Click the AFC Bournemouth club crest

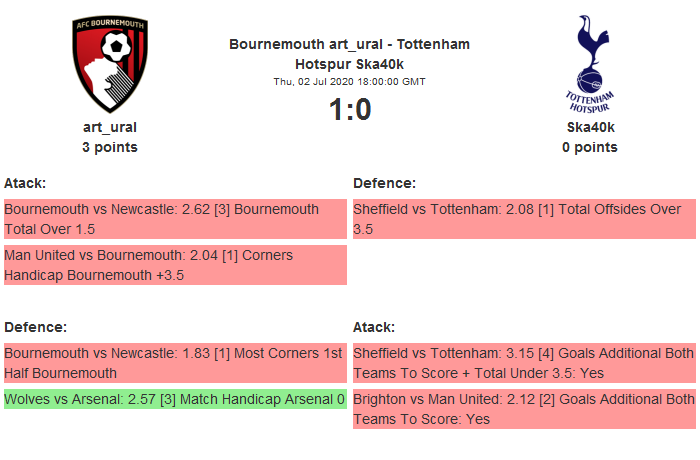pos(110,64)
